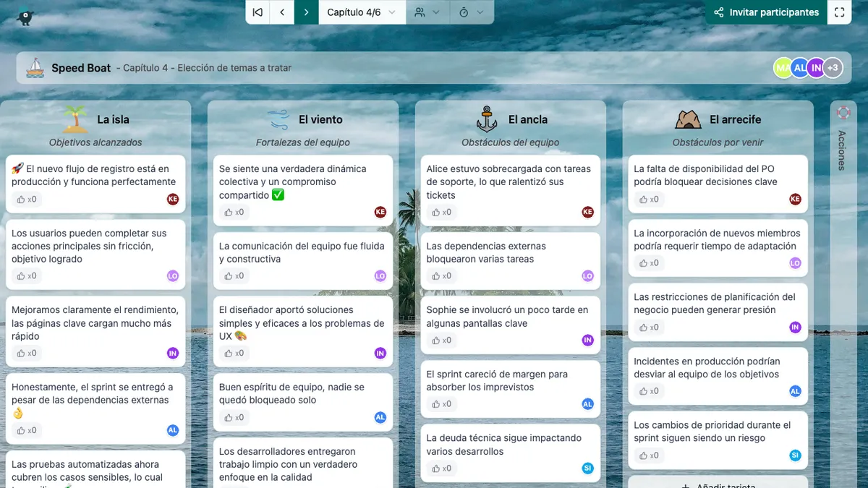This screenshot has height=488, width=868.
Task: Click the anchor icon on El ancla column
Action: click(487, 119)
